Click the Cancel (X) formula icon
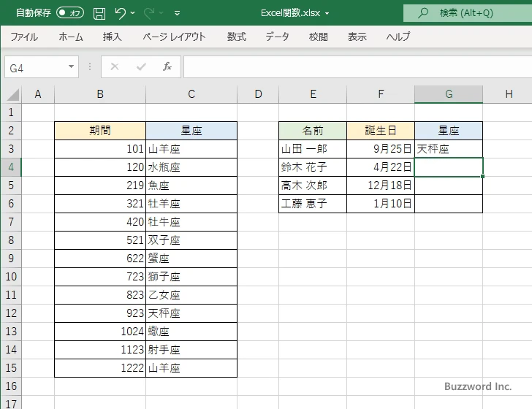The width and height of the screenshot is (532, 409). (x=115, y=66)
